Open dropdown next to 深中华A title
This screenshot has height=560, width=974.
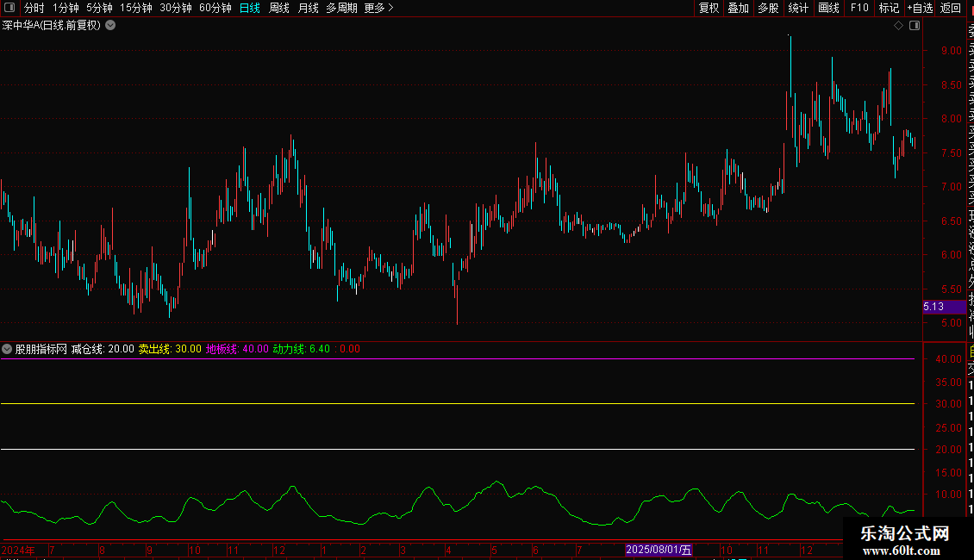pos(110,26)
